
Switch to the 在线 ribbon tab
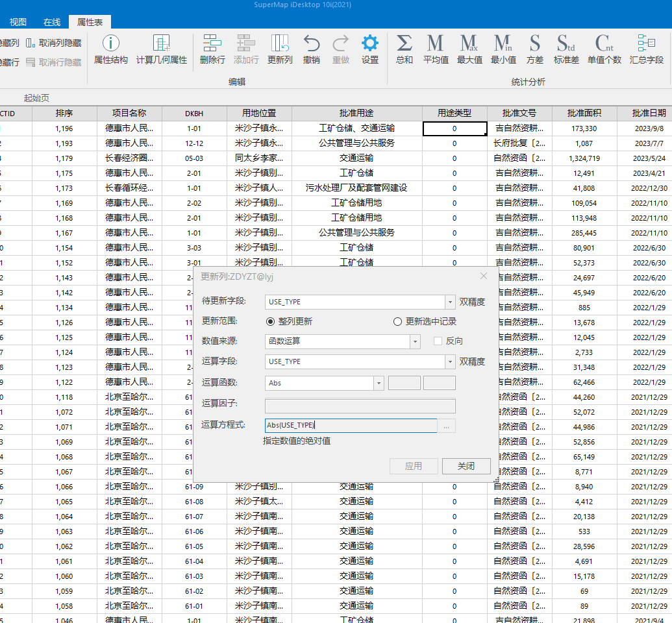point(52,22)
